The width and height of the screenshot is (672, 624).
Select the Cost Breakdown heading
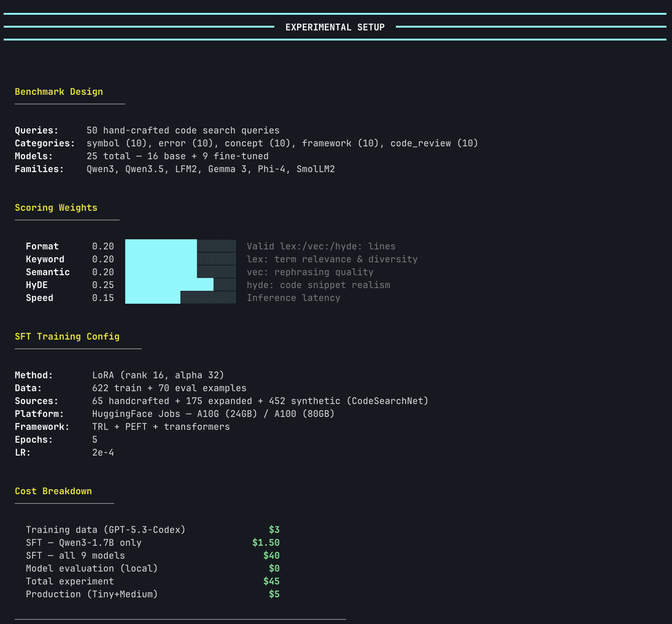(x=53, y=491)
